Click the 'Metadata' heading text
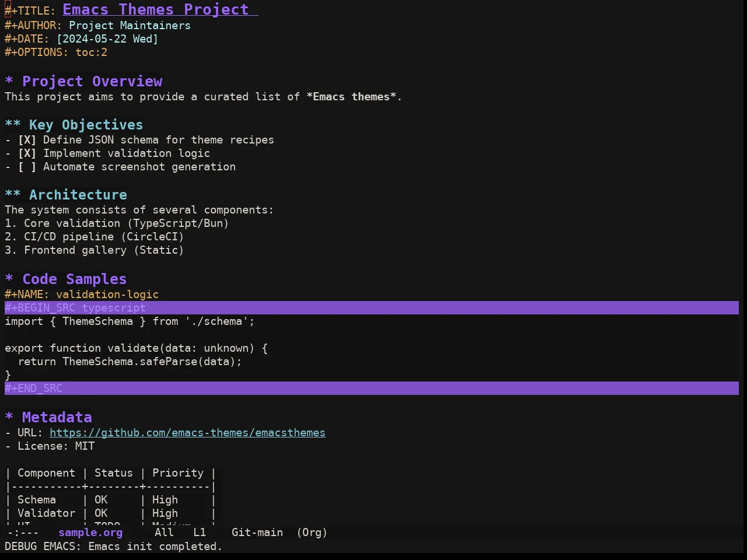747x560 pixels. (x=57, y=418)
